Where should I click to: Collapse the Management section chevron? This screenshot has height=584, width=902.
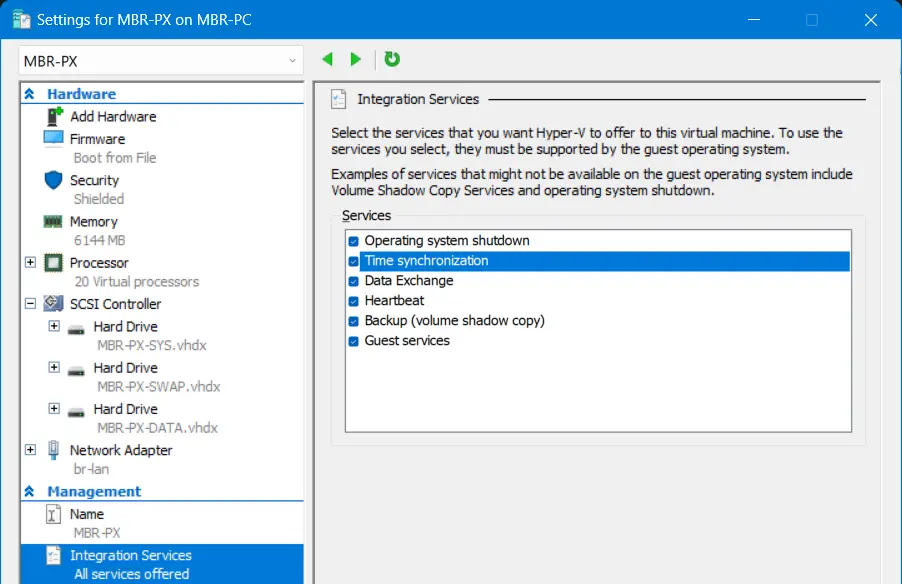tap(29, 491)
